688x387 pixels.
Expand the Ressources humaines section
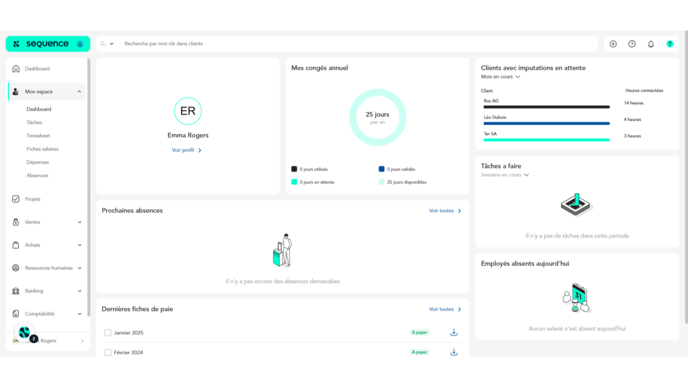pos(79,268)
